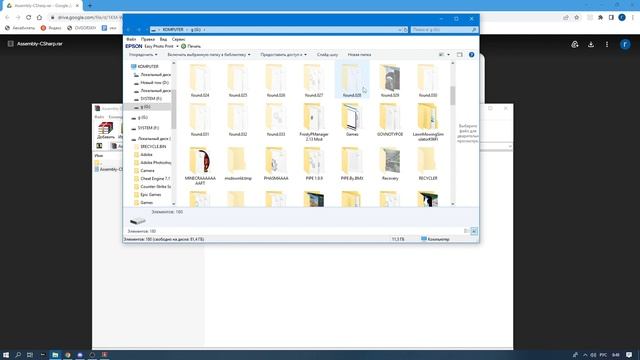Viewport: 640px width, 360px height.
Task: Select the highlighted Found.028 folder
Action: (352, 81)
